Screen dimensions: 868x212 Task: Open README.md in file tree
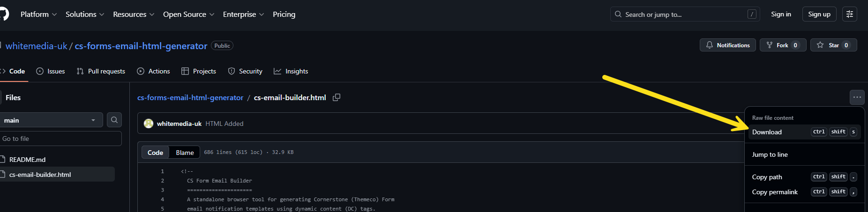(27, 160)
